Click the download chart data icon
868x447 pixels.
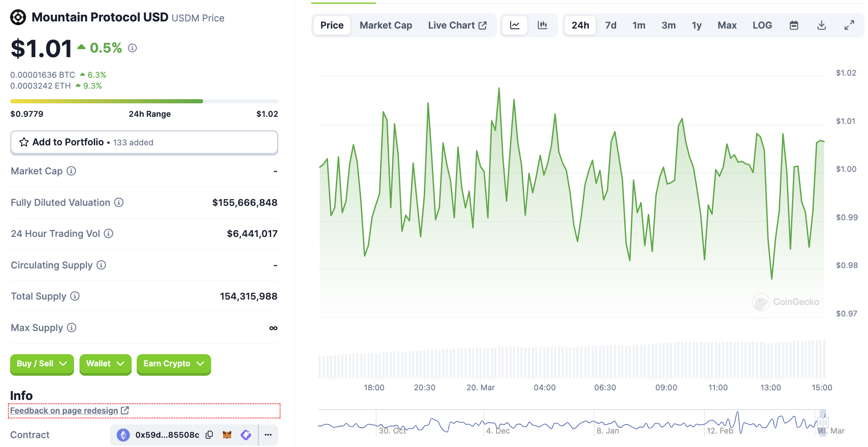[x=821, y=25]
